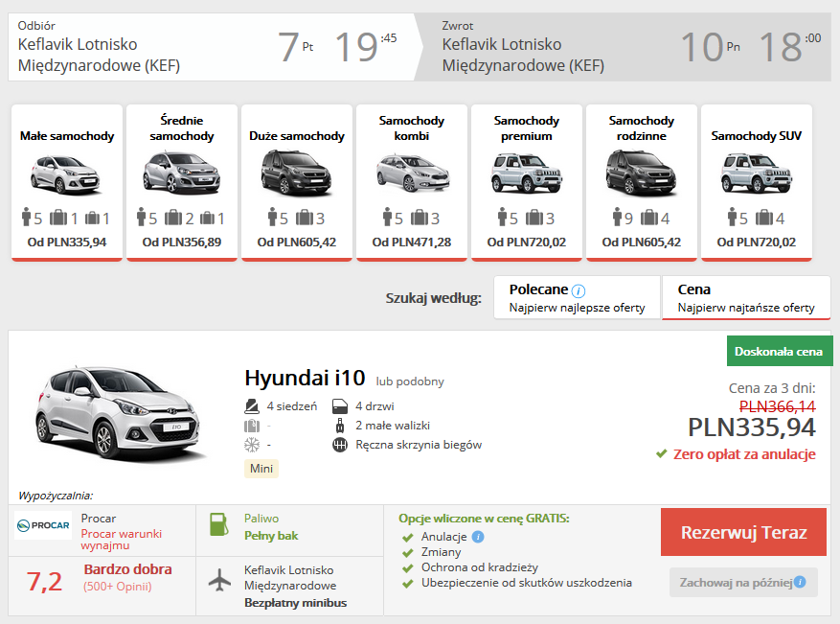This screenshot has width=840, height=624.
Task: Open the Samochody rodzinne category card
Action: click(641, 183)
